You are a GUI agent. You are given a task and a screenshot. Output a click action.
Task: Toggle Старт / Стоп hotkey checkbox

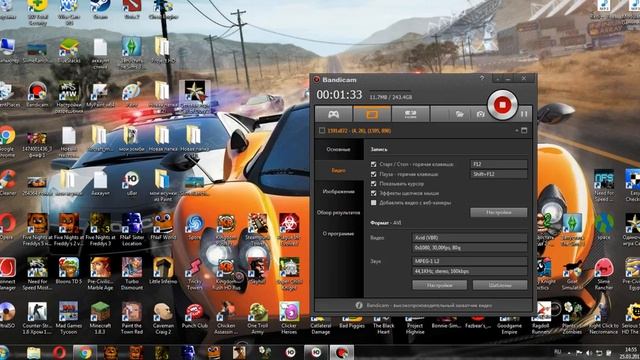(373, 164)
